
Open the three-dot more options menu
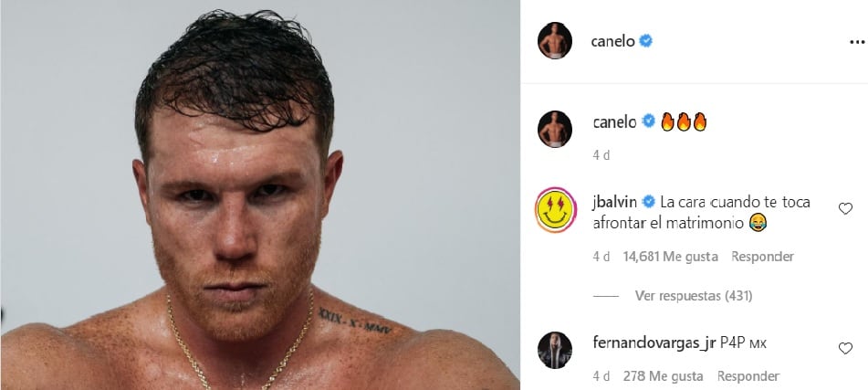(x=856, y=41)
